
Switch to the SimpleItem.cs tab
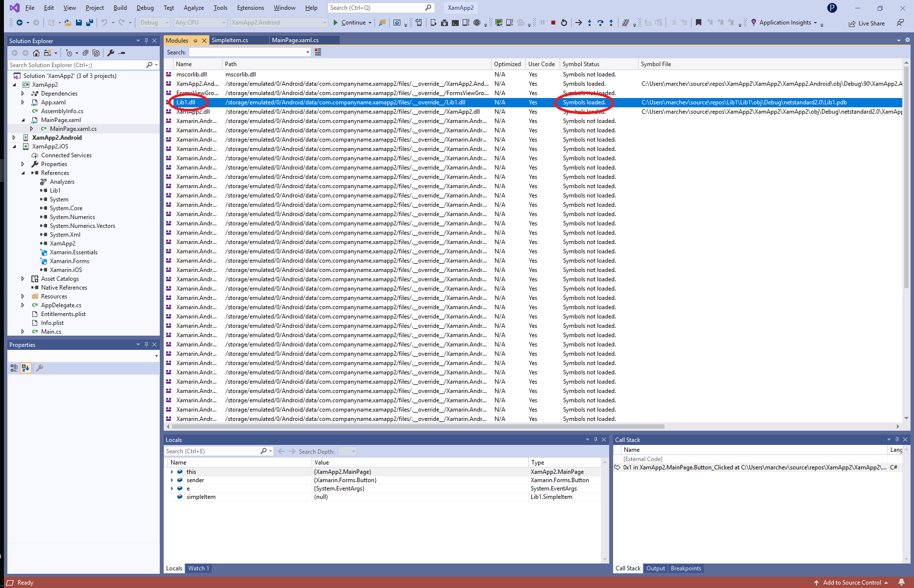click(x=230, y=40)
